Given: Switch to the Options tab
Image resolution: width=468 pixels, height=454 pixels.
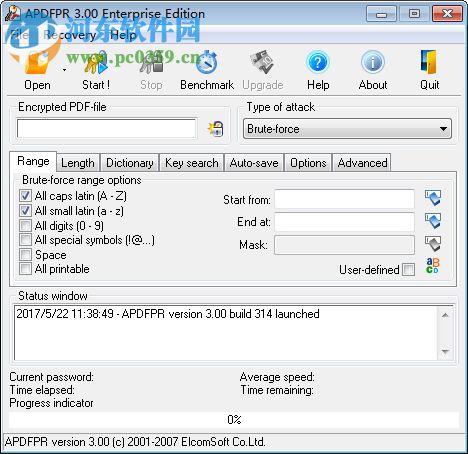Looking at the screenshot, I should [x=308, y=163].
